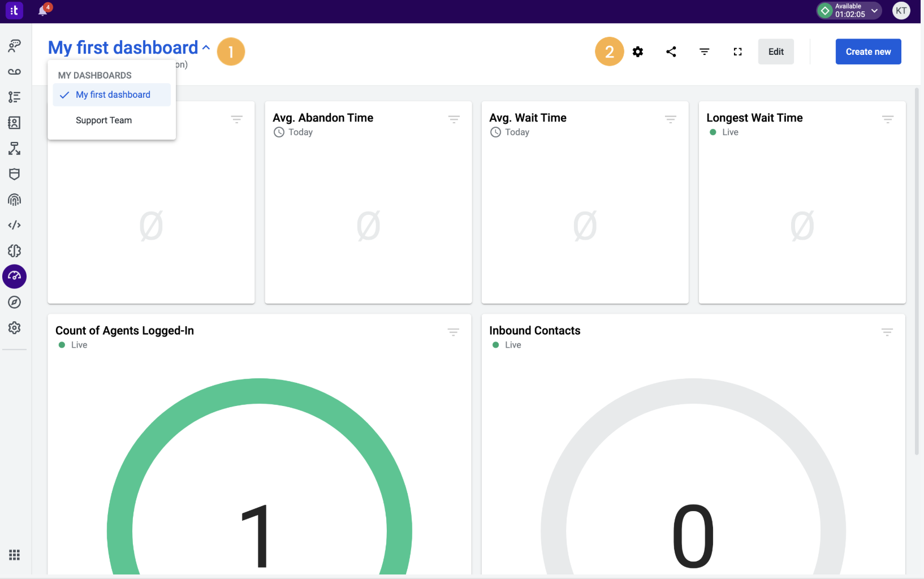The width and height of the screenshot is (924, 579).
Task: Open dashboard settings gear
Action: 638,52
